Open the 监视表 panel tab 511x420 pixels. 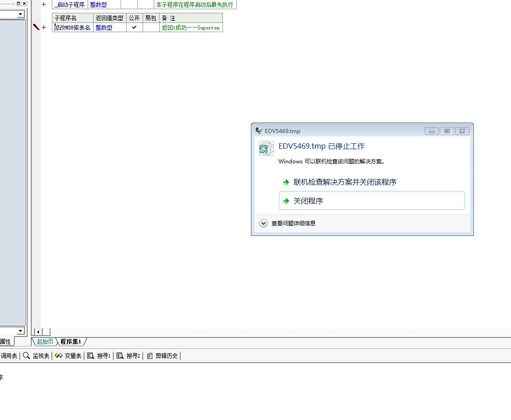click(x=36, y=356)
